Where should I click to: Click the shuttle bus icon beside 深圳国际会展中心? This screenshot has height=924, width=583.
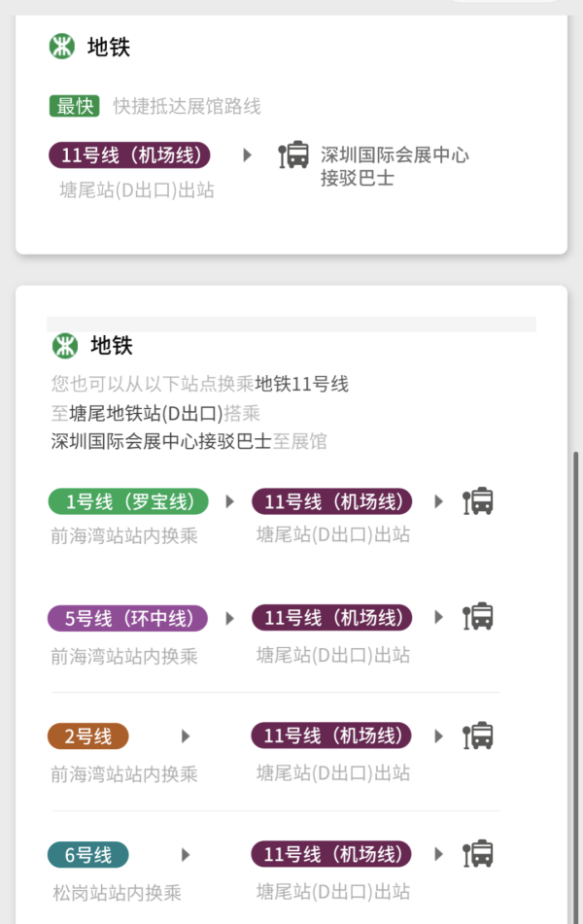tap(293, 154)
